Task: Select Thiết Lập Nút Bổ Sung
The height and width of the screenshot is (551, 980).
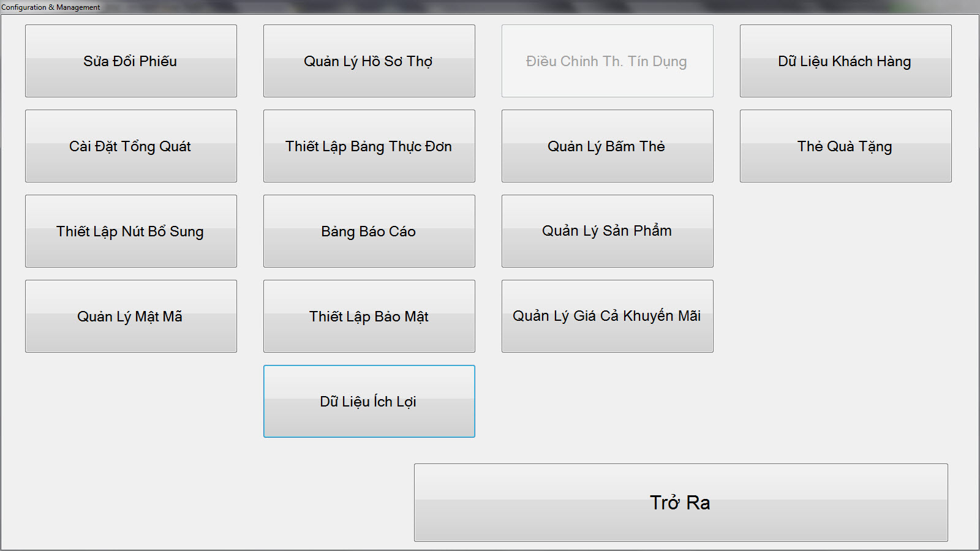Action: (x=130, y=231)
